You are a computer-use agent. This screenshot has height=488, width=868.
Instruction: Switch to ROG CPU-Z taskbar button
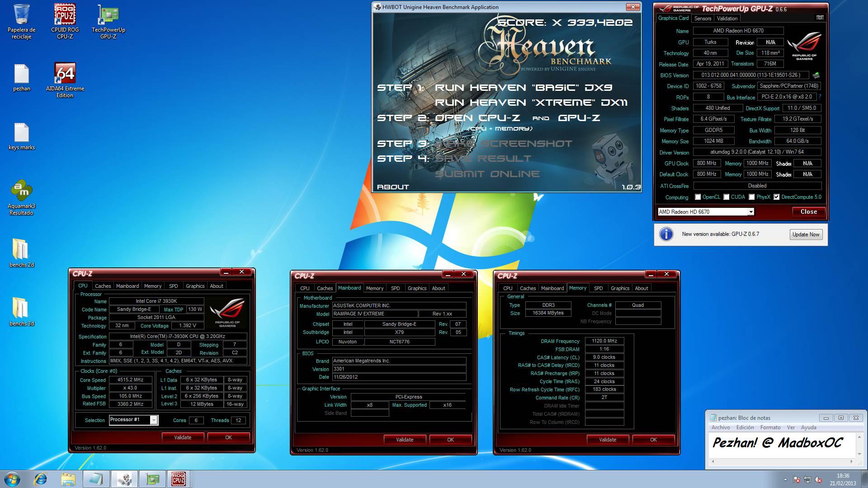click(x=179, y=479)
